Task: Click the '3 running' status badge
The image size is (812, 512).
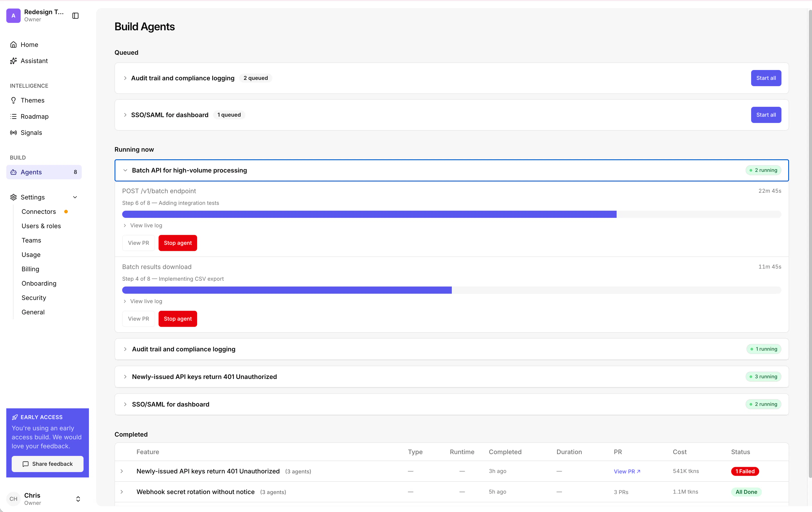Action: click(763, 376)
